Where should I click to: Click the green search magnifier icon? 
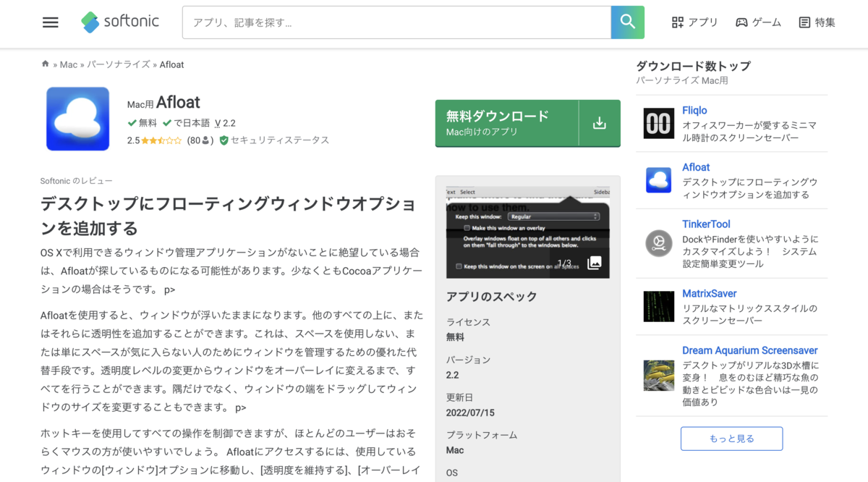626,22
